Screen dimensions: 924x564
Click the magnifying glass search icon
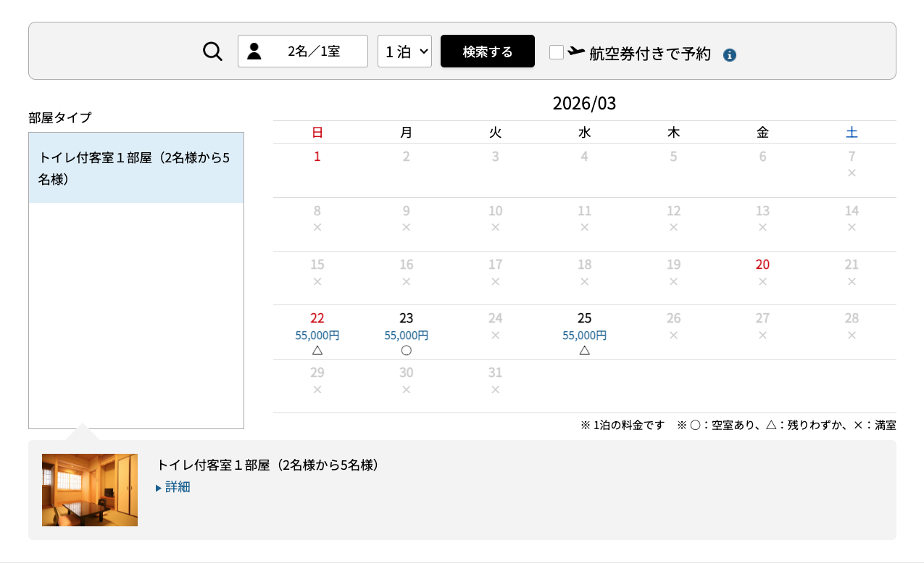click(212, 51)
